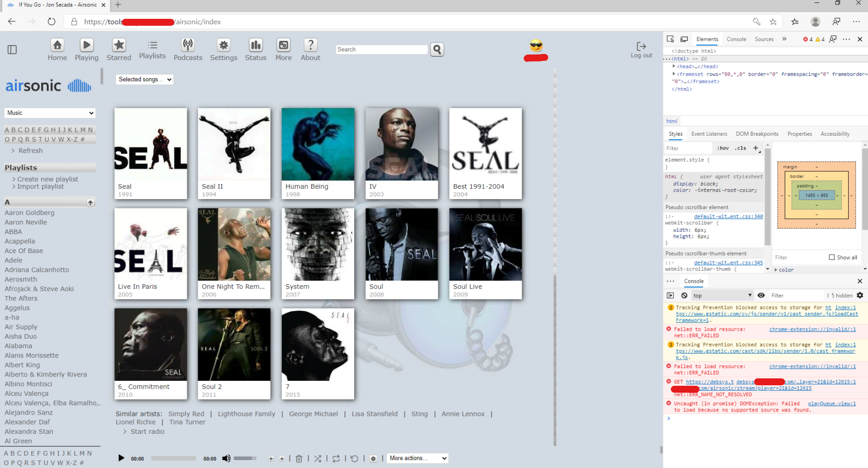Toggle .cls class editor
Screen dimensions: 868x468
[x=741, y=148]
